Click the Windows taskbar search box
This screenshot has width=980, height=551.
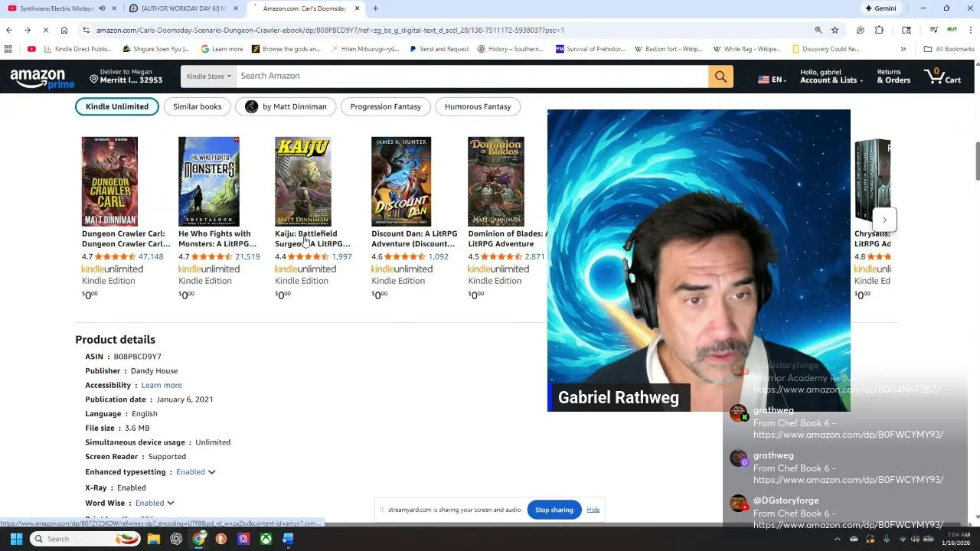click(84, 539)
